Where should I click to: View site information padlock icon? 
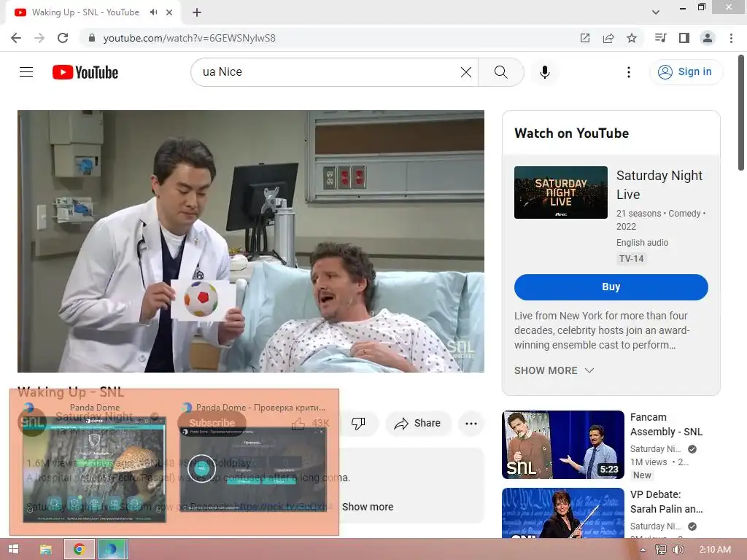pyautogui.click(x=92, y=38)
